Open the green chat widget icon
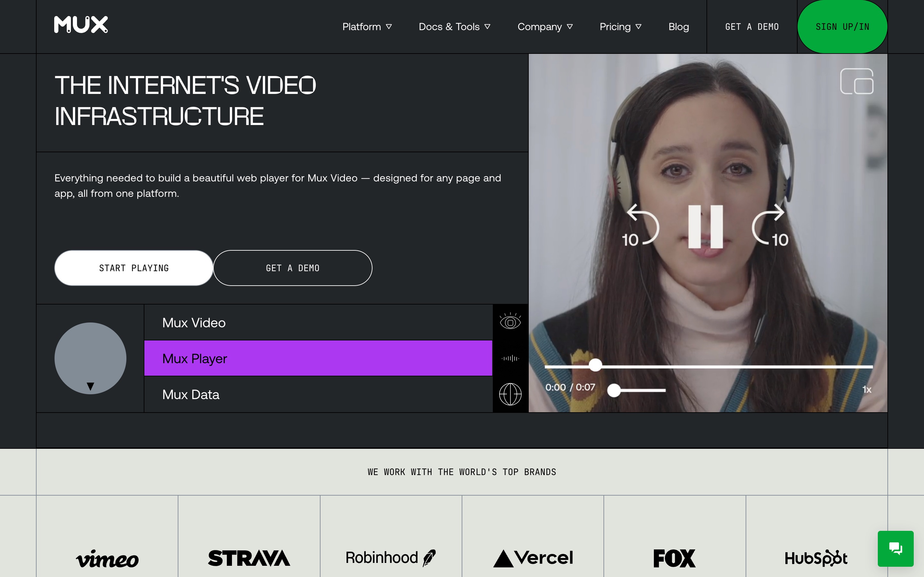The width and height of the screenshot is (924, 577). point(895,548)
